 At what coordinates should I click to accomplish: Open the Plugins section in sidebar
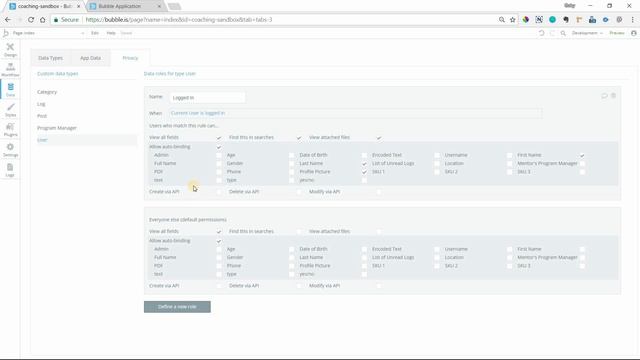[x=10, y=130]
